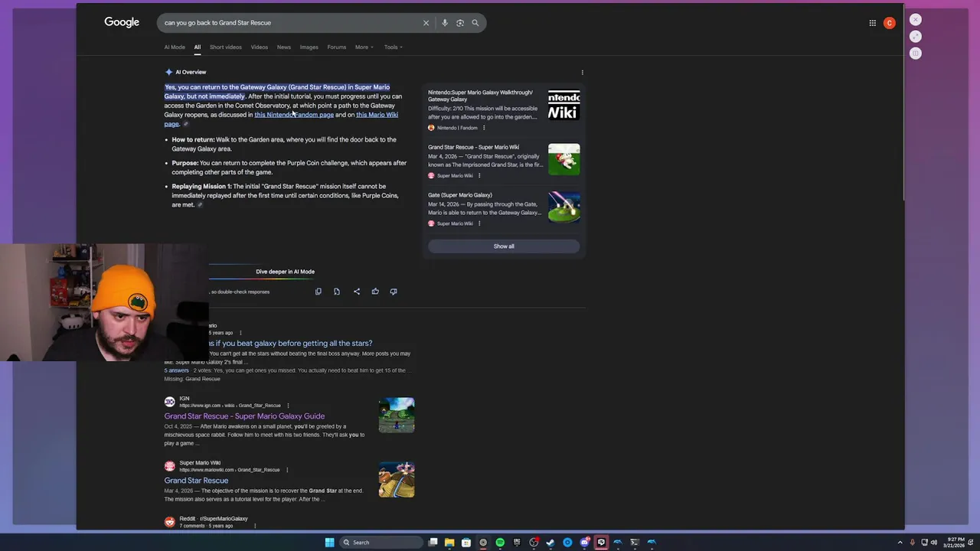980x551 pixels.
Task: Open Microsoft Store from the taskbar
Action: coord(466,543)
